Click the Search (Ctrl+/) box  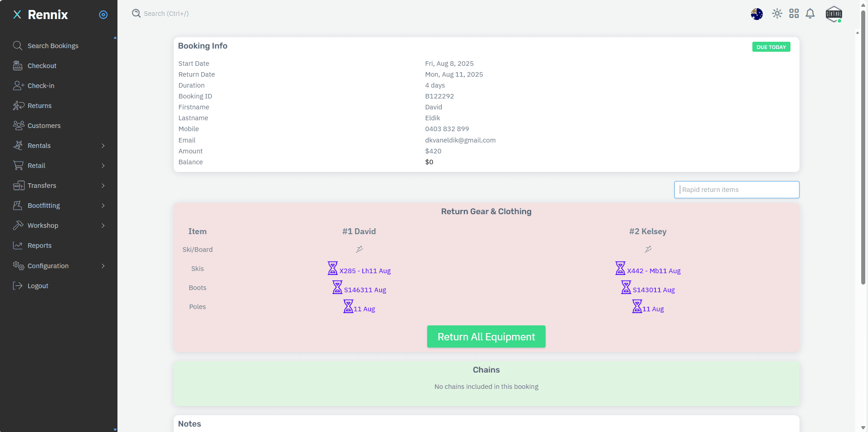tap(166, 14)
